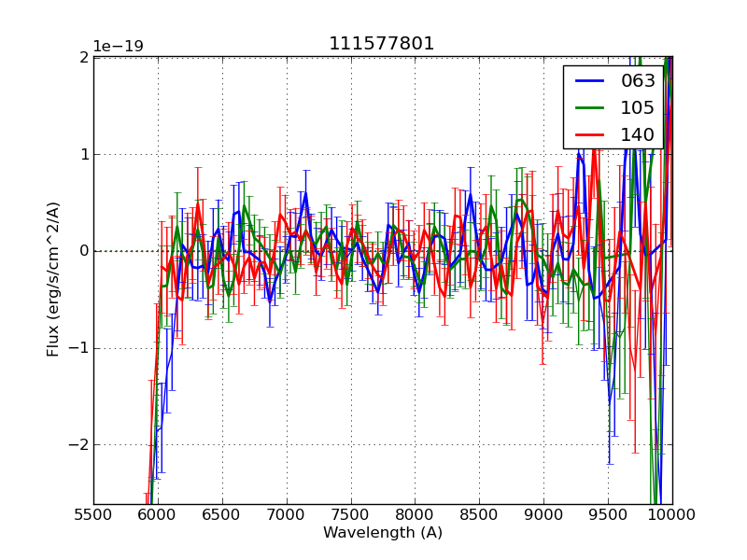Click legend label 140
747x560 pixels.
click(x=638, y=135)
